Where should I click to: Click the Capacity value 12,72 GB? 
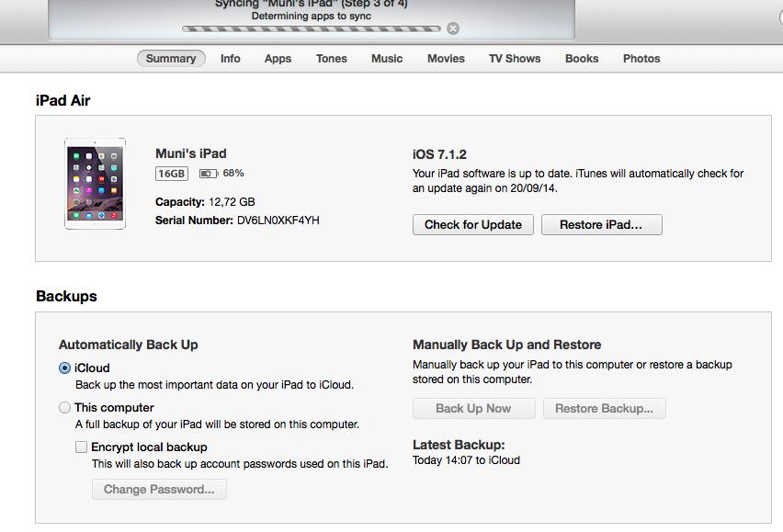tap(232, 201)
